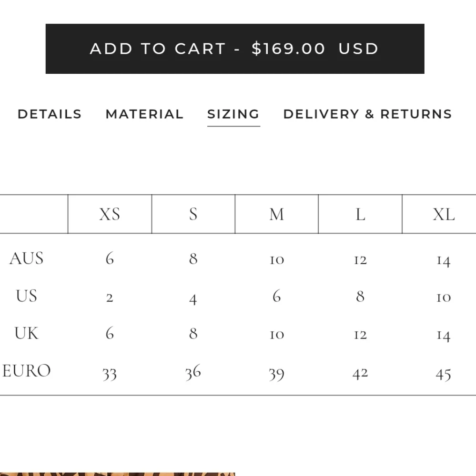Click US size 4 in the S column

point(193,299)
